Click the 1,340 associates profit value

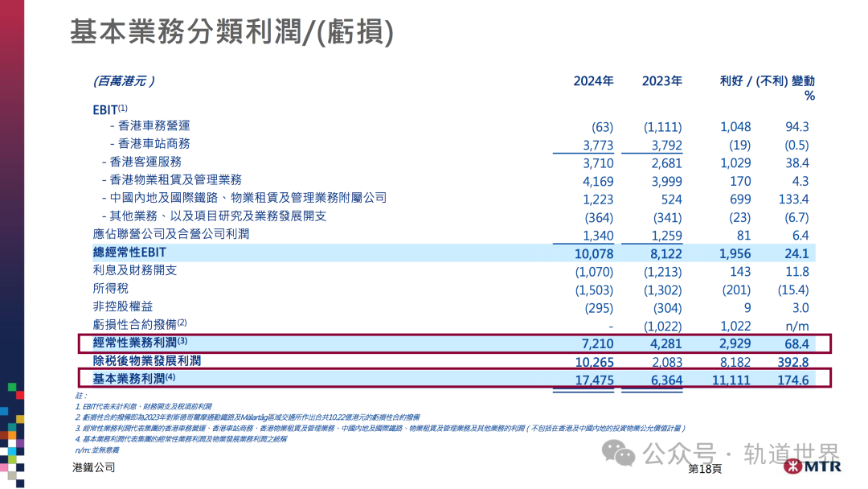[599, 236]
